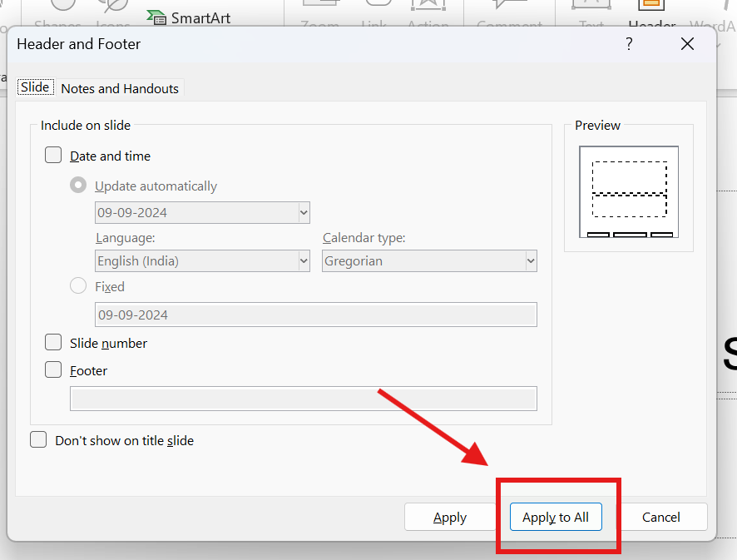Expand the English (India) language dropdown
Viewport: 737px width, 560px height.
[x=203, y=260]
